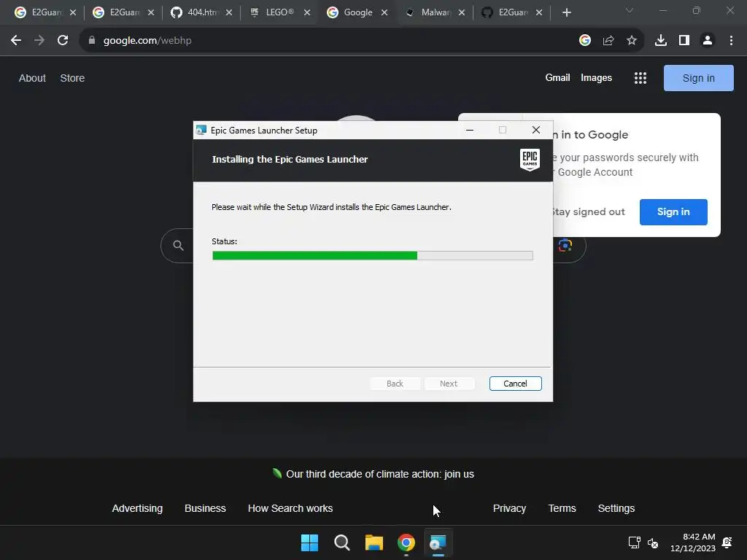
Task: Click the muted volume tray icon
Action: coord(653,542)
